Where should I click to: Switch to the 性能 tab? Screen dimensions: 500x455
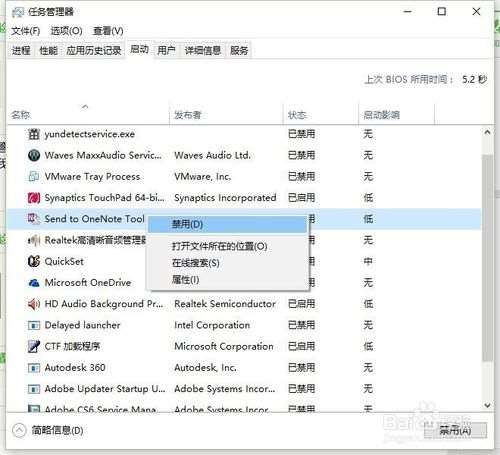(x=48, y=51)
